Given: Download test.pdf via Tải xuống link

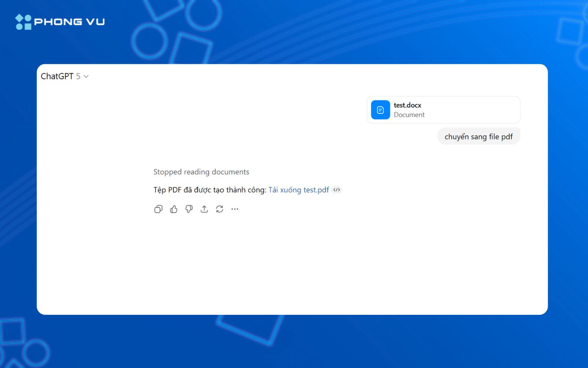Looking at the screenshot, I should (x=298, y=190).
